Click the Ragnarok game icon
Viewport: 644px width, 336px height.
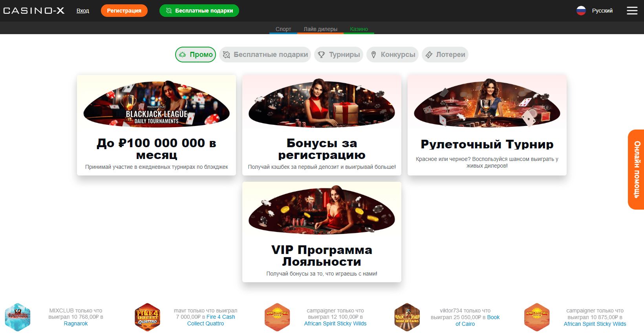point(18,317)
